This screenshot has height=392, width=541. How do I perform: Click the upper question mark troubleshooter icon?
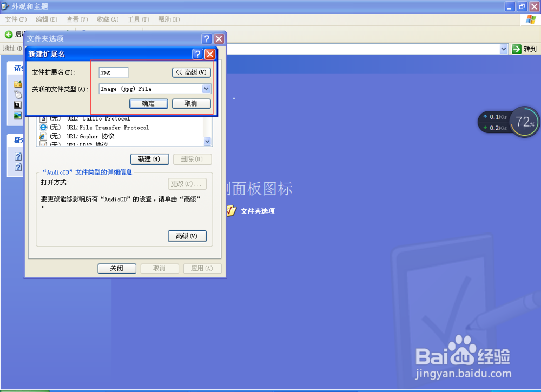(18, 156)
